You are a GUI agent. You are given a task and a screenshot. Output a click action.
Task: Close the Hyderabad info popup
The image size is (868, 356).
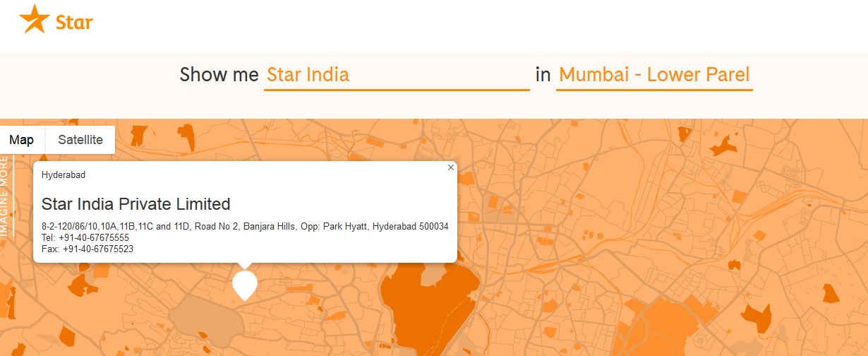point(451,167)
